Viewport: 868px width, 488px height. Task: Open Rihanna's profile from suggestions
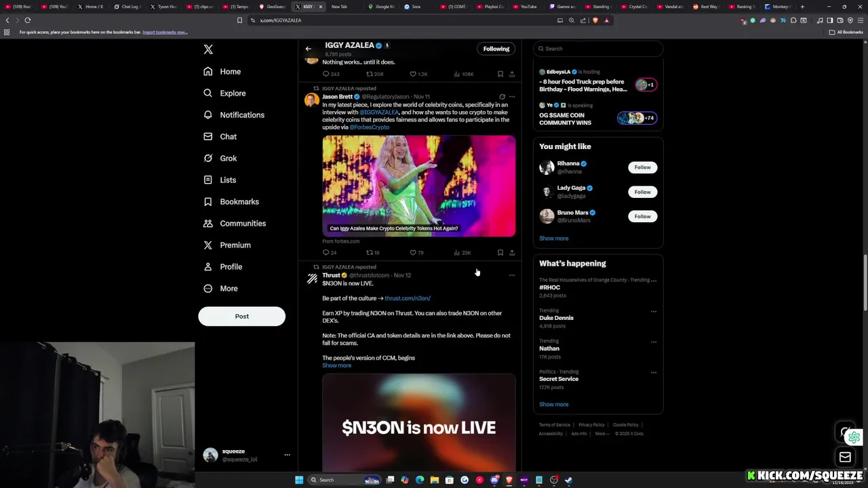[x=568, y=163]
